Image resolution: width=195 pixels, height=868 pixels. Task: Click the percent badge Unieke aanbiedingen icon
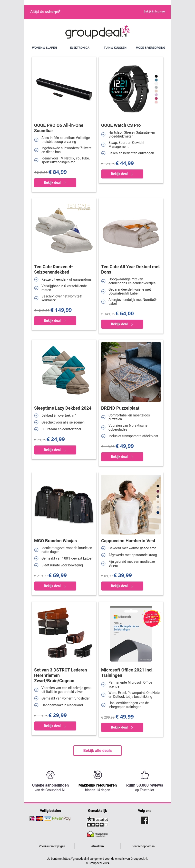[x=50, y=775]
